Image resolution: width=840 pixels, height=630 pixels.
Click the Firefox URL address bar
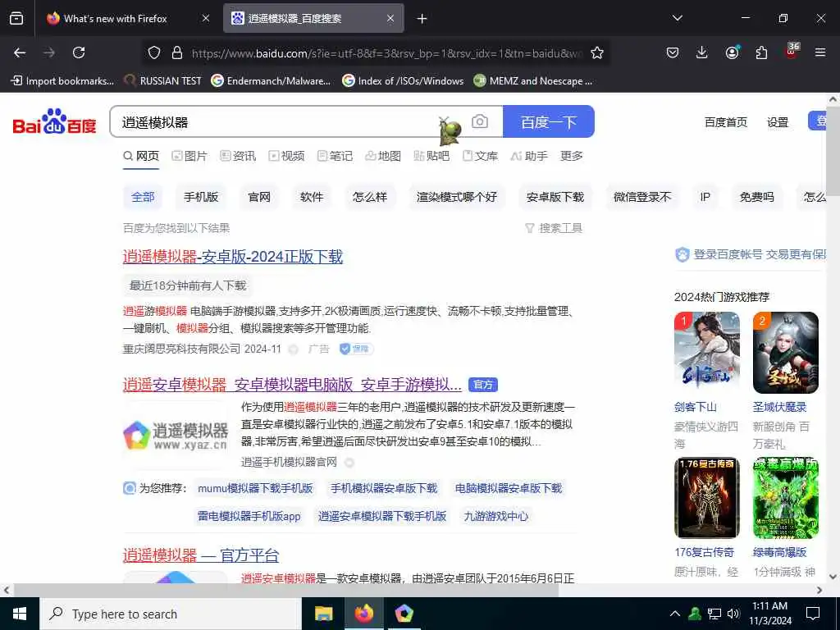point(386,52)
